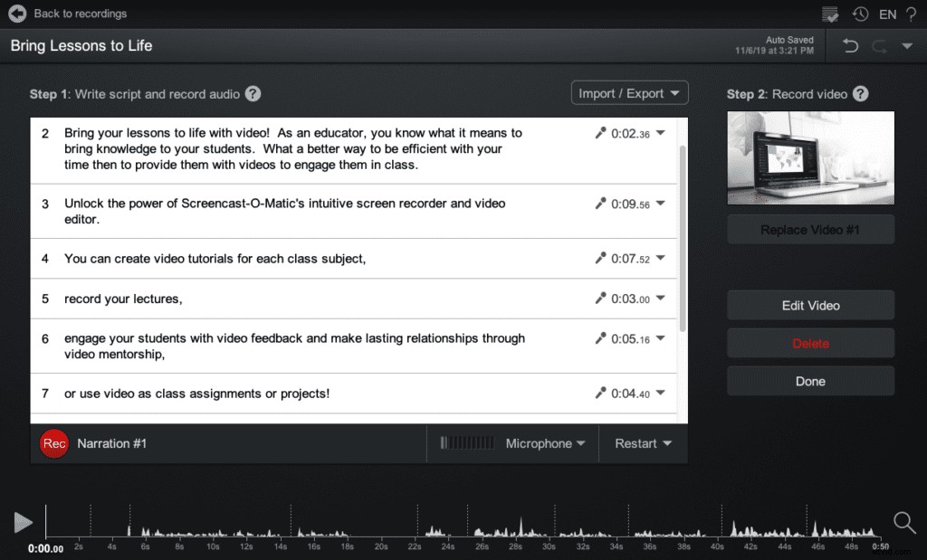Open the Microphone selection dropdown
The height and width of the screenshot is (560, 927).
(x=544, y=443)
